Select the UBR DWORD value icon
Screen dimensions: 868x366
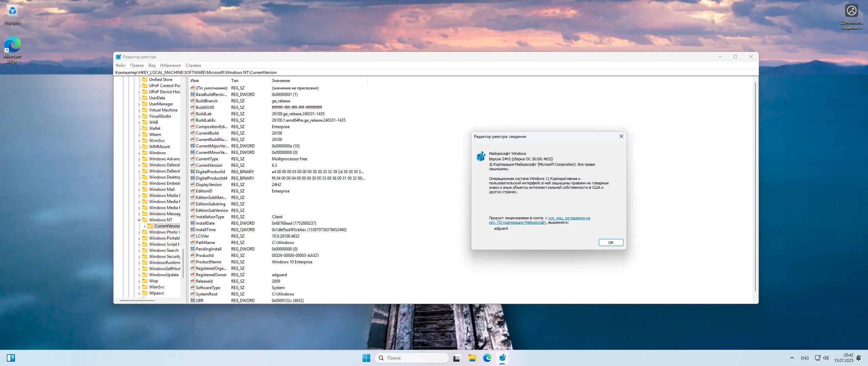click(x=193, y=300)
